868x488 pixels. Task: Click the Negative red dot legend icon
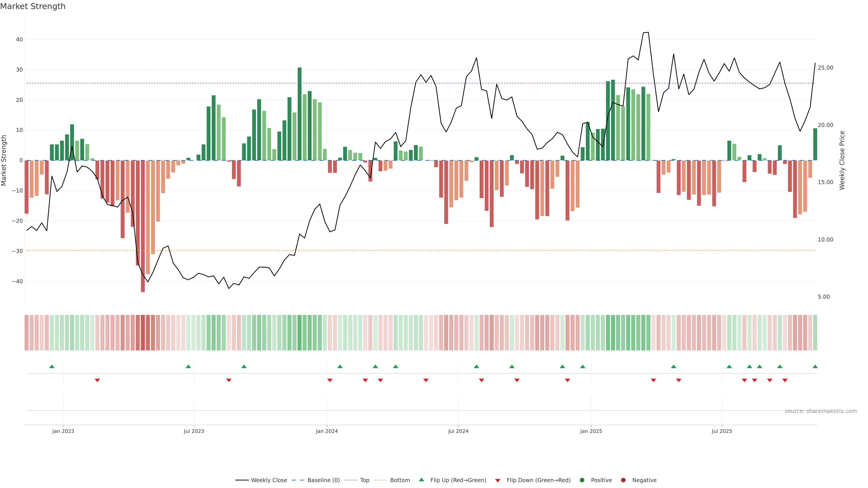(623, 480)
